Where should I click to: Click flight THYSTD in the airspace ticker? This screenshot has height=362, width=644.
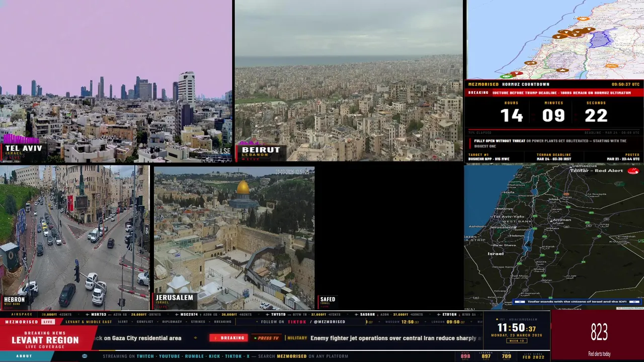coord(278,314)
